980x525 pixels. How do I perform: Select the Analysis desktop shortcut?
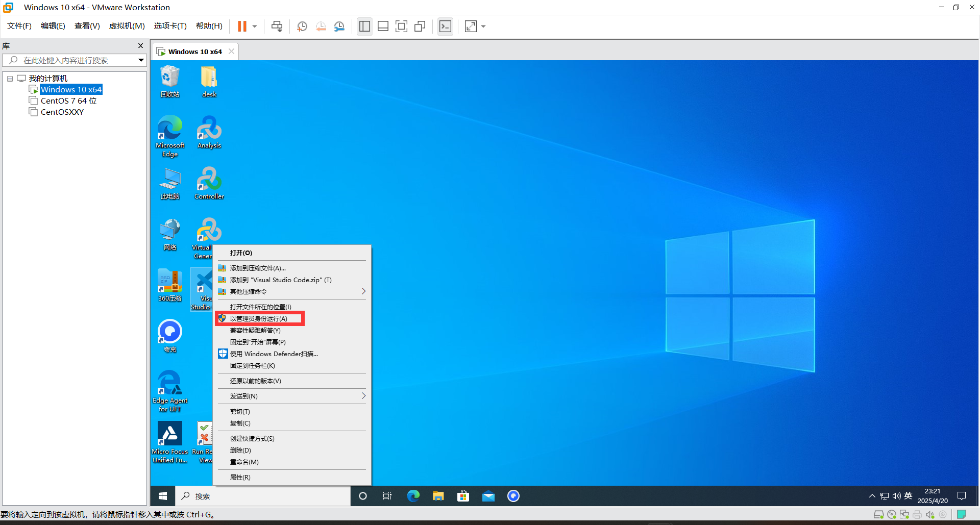[209, 133]
